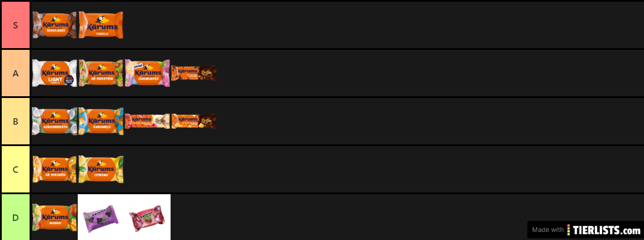Click the Kārums Vanilla snack image
644x240 pixels.
click(x=101, y=25)
